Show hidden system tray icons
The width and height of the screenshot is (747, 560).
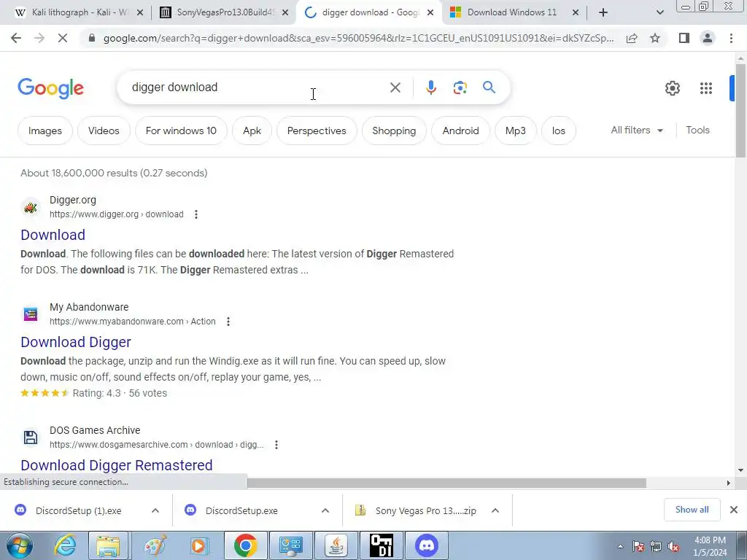(620, 546)
